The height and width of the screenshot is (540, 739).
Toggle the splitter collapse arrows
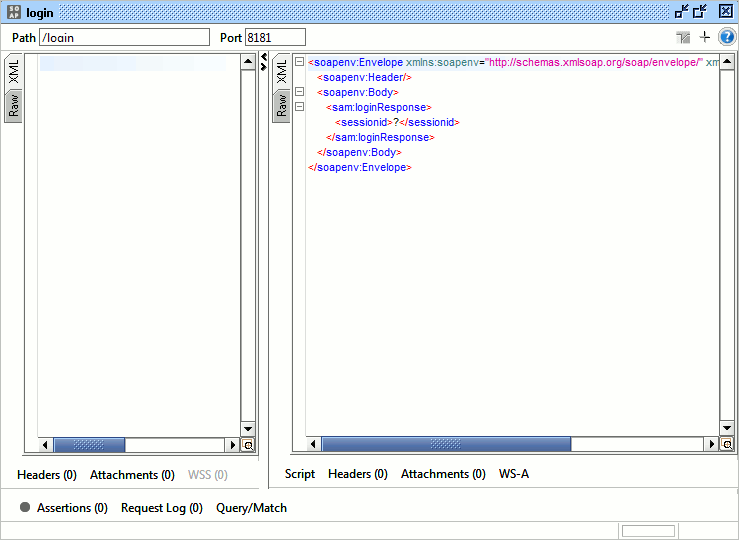coord(264,62)
